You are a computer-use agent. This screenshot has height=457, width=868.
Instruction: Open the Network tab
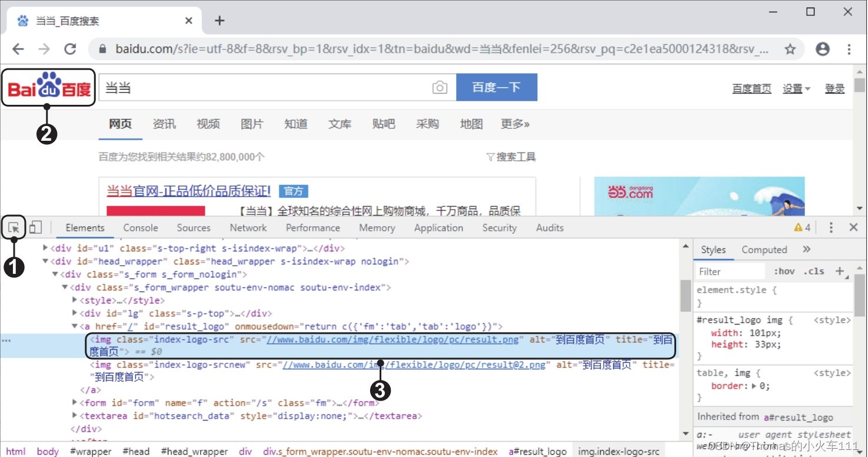pyautogui.click(x=248, y=227)
